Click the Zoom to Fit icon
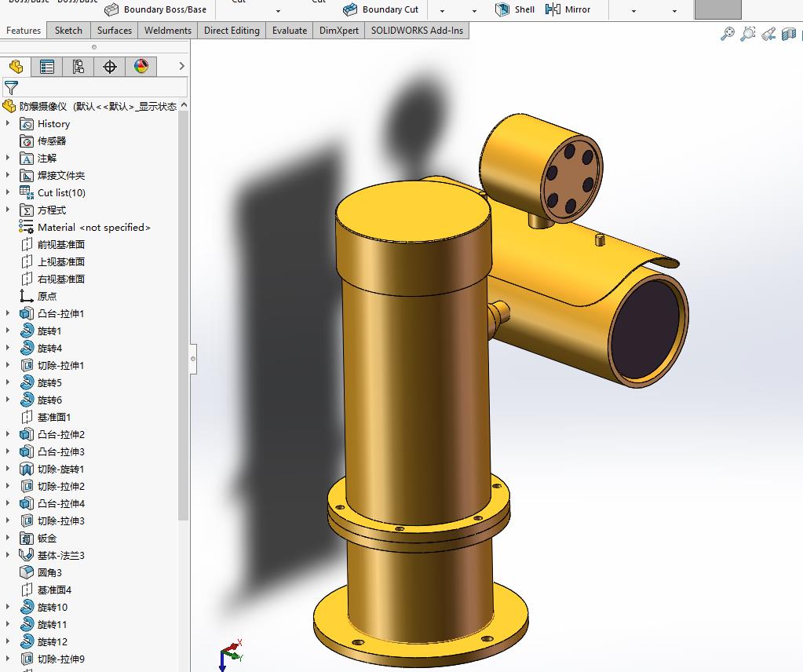Image resolution: width=803 pixels, height=672 pixels. click(x=727, y=34)
